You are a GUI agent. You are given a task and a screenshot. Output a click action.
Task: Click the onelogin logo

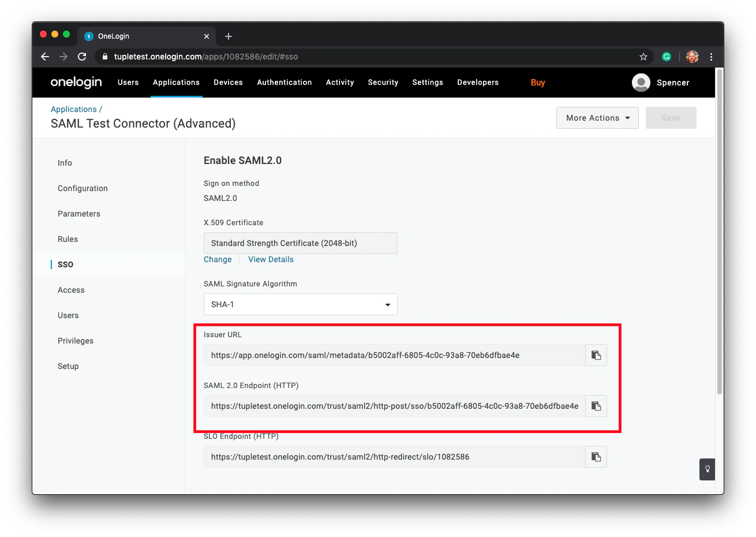(x=76, y=82)
